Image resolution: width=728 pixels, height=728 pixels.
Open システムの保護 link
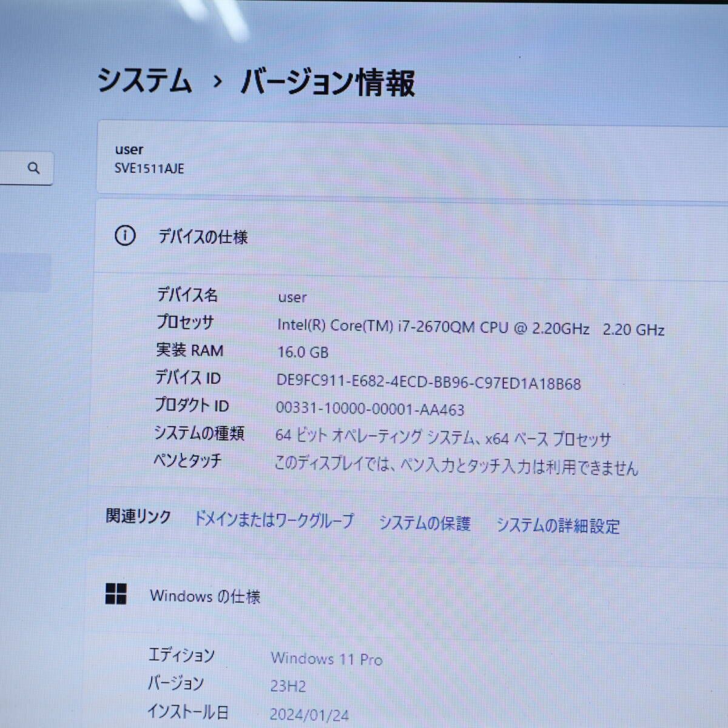pyautogui.click(x=425, y=523)
